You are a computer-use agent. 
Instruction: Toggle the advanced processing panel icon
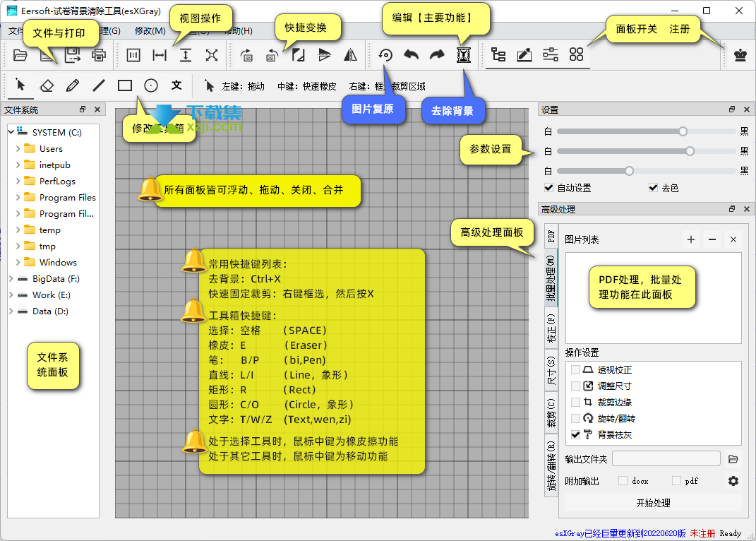point(577,55)
